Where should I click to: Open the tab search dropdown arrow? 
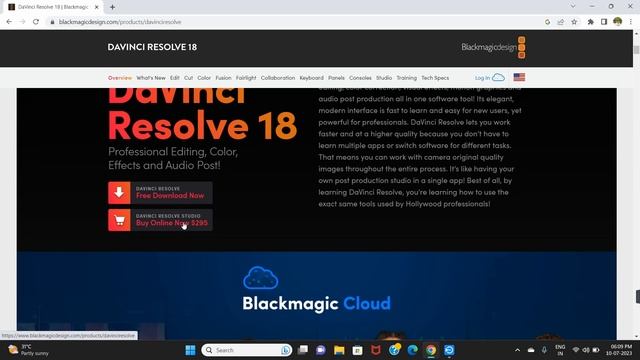pos(573,7)
